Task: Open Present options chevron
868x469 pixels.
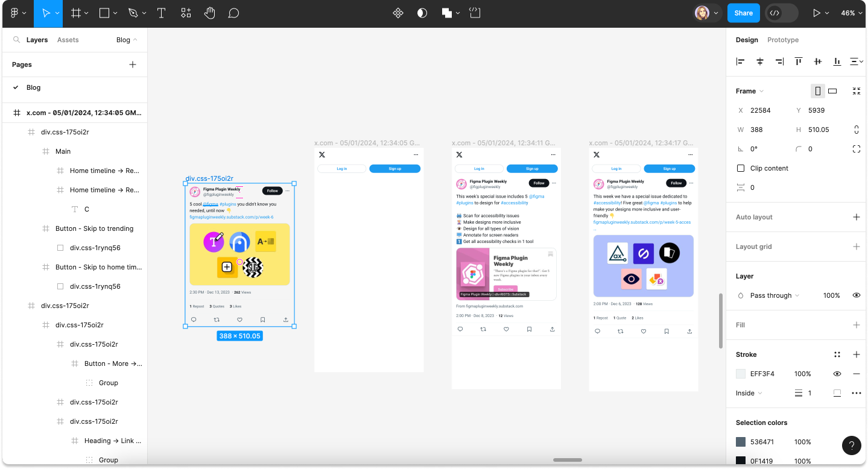Action: [827, 13]
